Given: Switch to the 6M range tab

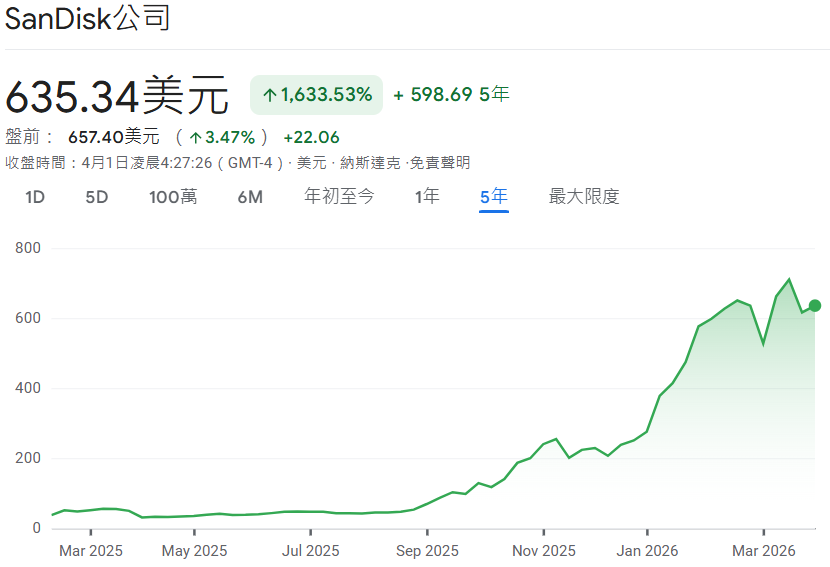Looking at the screenshot, I should (250, 197).
